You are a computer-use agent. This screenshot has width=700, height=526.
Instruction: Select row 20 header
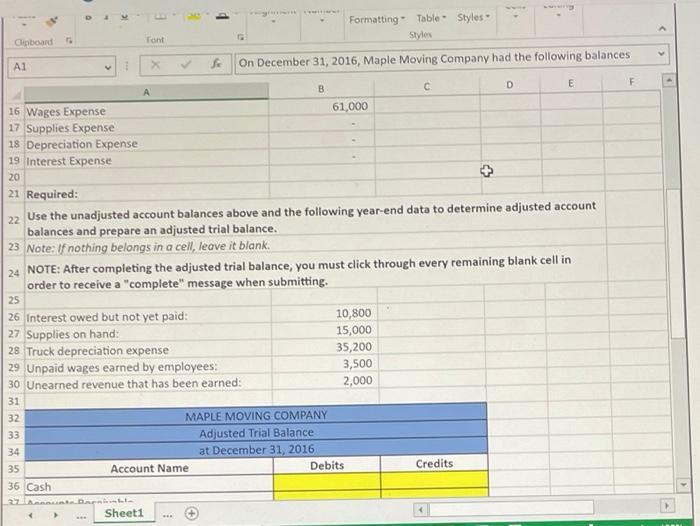(14, 177)
